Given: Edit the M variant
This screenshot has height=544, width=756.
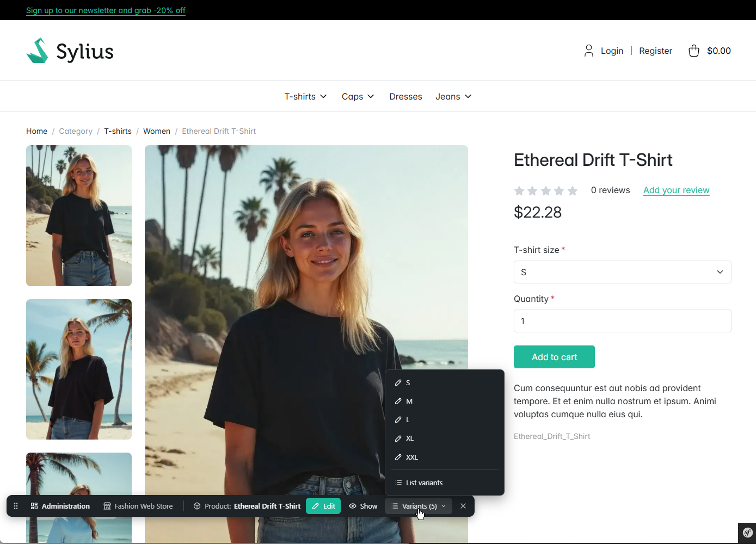Looking at the screenshot, I should [445, 401].
